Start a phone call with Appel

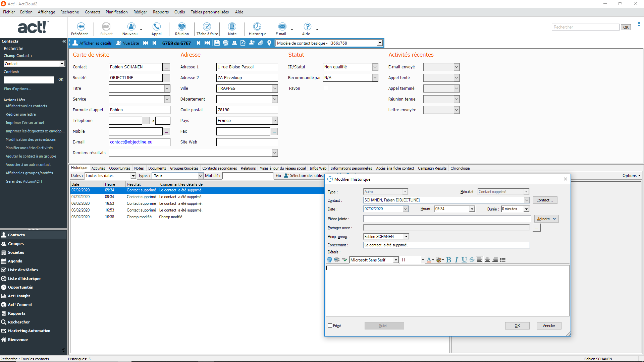(156, 29)
